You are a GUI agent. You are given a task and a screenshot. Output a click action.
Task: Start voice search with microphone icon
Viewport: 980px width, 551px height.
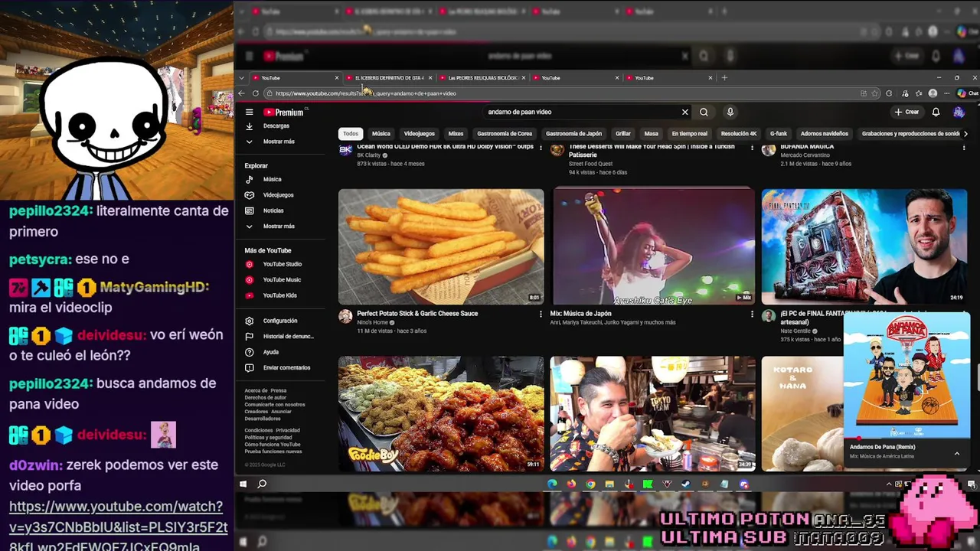(x=730, y=112)
